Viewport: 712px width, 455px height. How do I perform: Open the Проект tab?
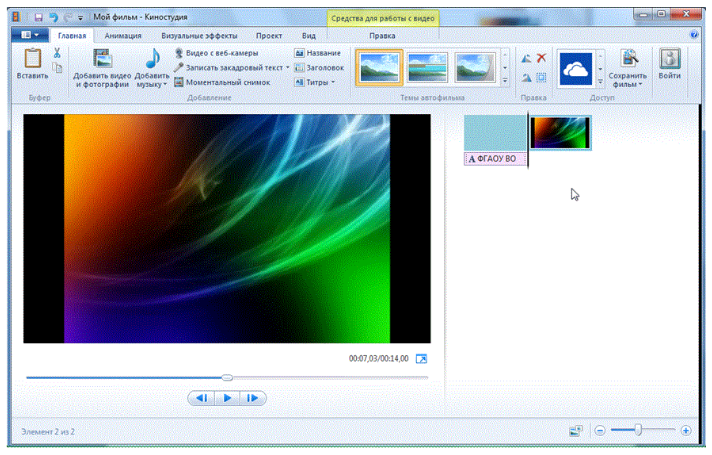point(269,35)
